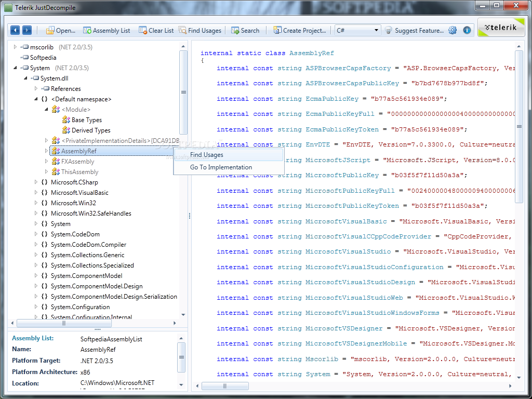Collapse the Default namespace node

[36, 99]
